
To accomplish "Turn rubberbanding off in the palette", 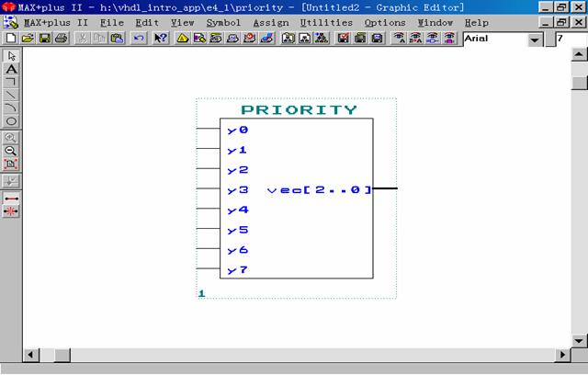I will tap(11, 211).
